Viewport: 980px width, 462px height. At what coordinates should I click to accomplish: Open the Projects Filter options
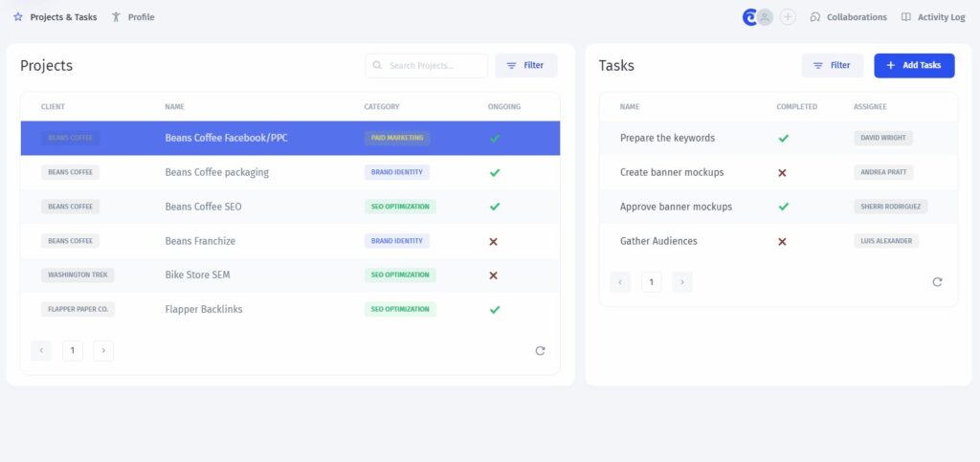525,66
